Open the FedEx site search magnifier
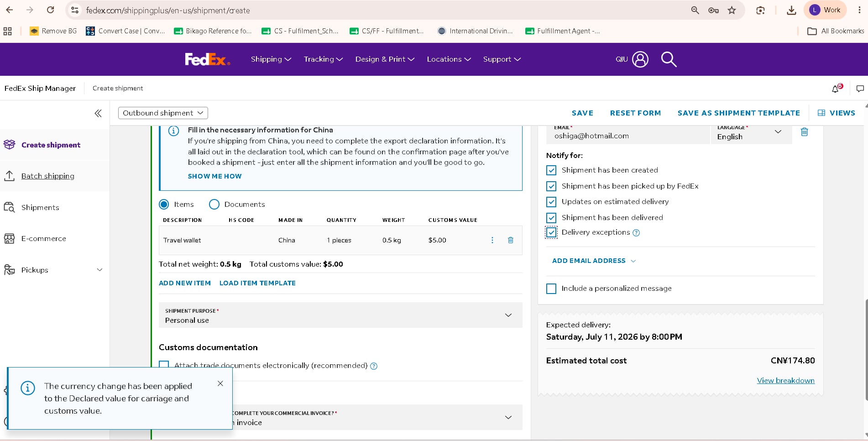The width and height of the screenshot is (868, 441). [669, 59]
